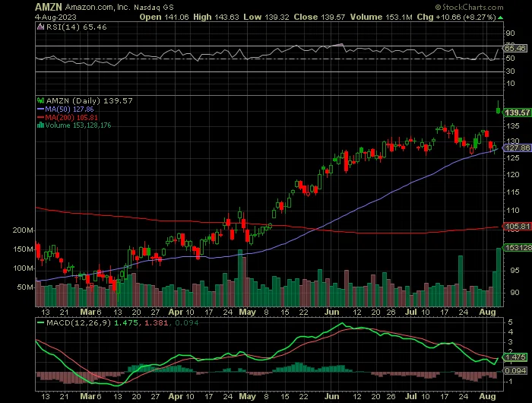Click the Nasdaq GS exchange label
The height and width of the screenshot is (403, 532).
pos(154,7)
